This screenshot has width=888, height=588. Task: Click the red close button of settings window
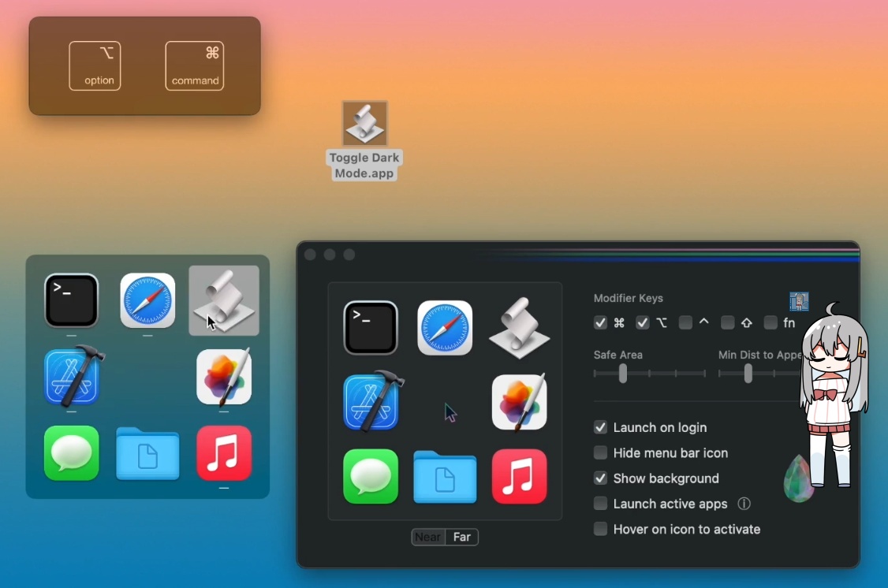(311, 255)
